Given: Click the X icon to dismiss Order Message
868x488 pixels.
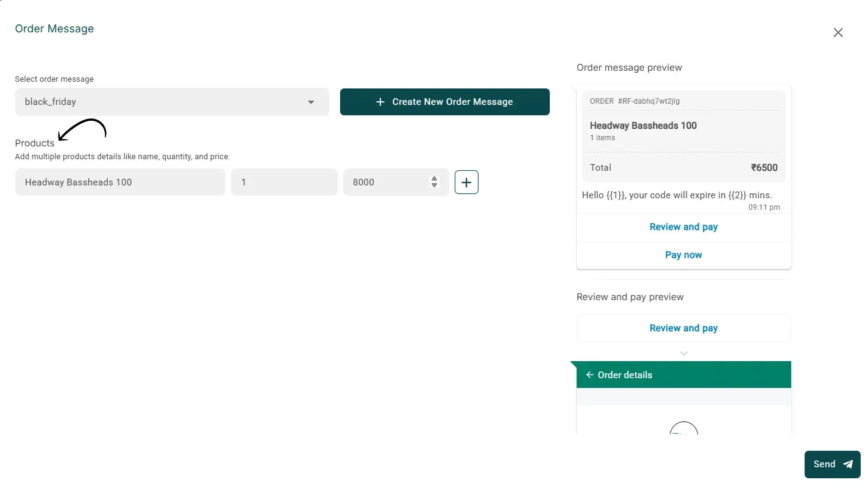Looking at the screenshot, I should pyautogui.click(x=838, y=32).
